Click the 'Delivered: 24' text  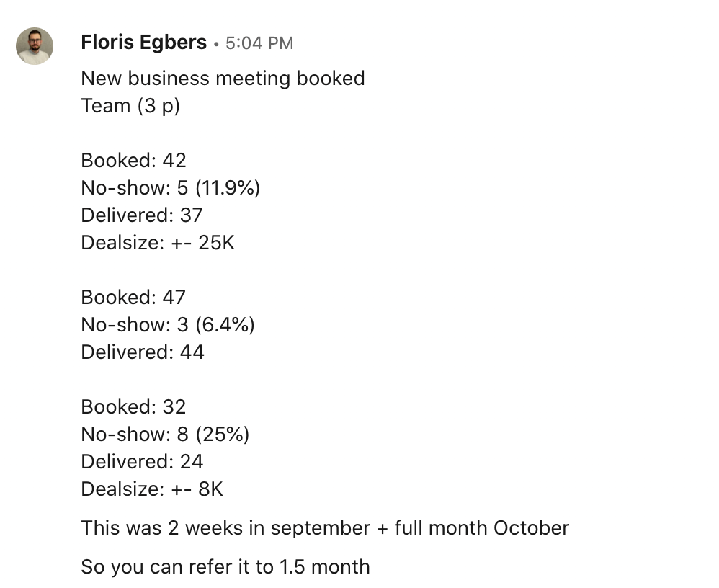tap(142, 462)
